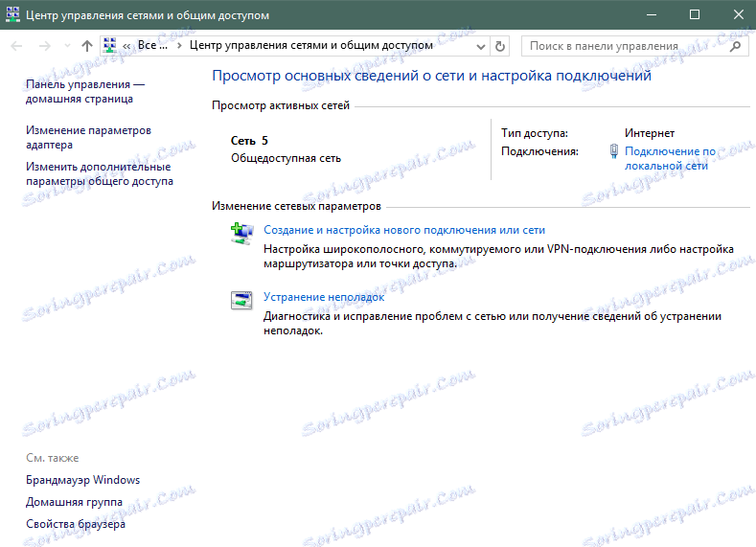
Task: Click 'Изменение сетевых параметров' section heading
Action: (296, 206)
